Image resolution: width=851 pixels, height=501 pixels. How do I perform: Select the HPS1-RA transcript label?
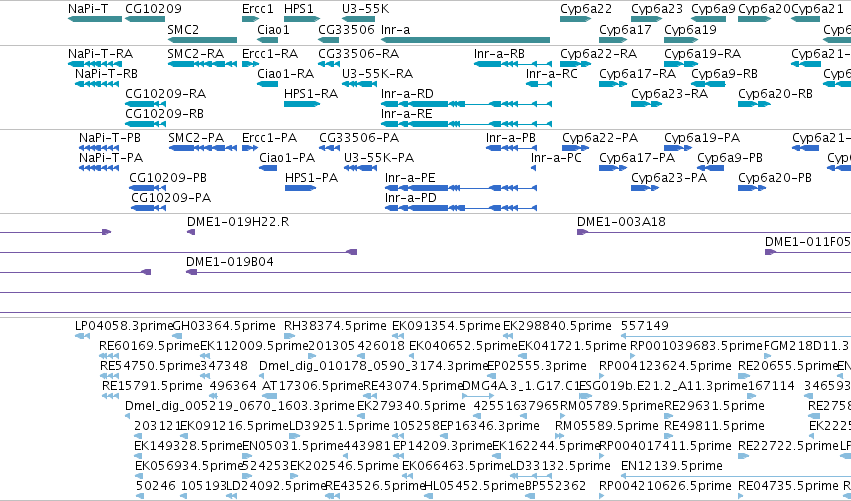coord(311,94)
